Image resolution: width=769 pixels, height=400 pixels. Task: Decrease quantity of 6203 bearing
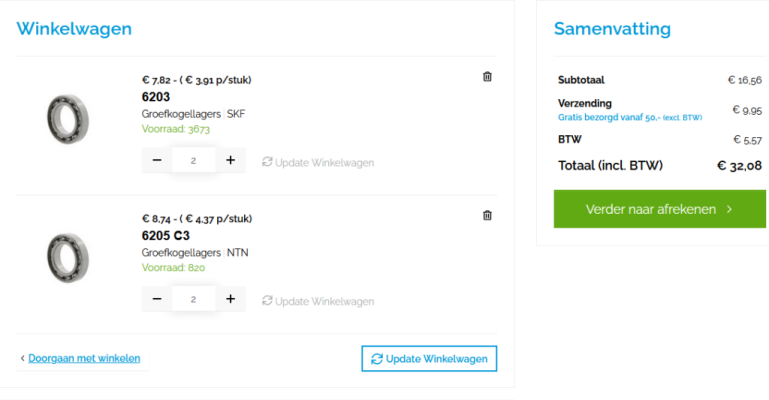(157, 160)
